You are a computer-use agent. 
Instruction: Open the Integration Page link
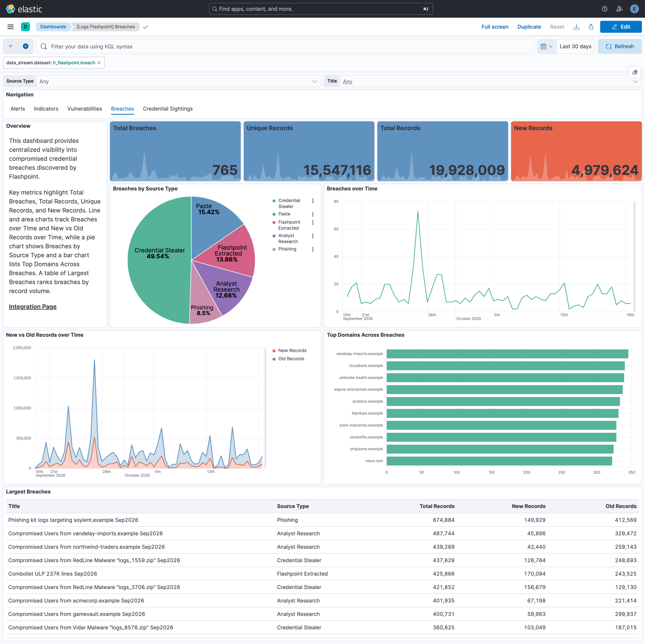click(x=33, y=307)
